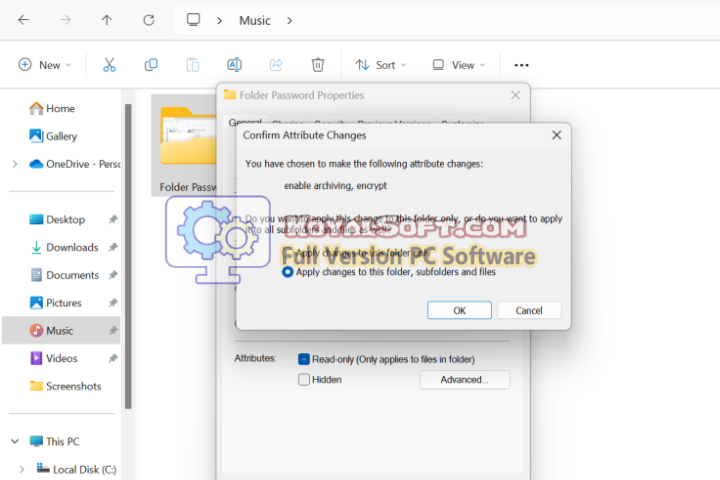Open Pictures quick access folder
The height and width of the screenshot is (480, 720).
pos(63,303)
